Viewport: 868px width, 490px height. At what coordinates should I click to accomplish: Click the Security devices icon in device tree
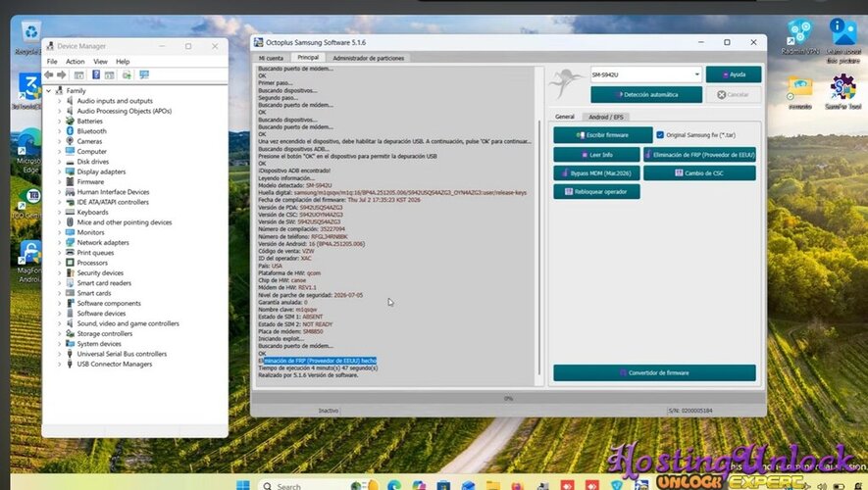(x=70, y=272)
